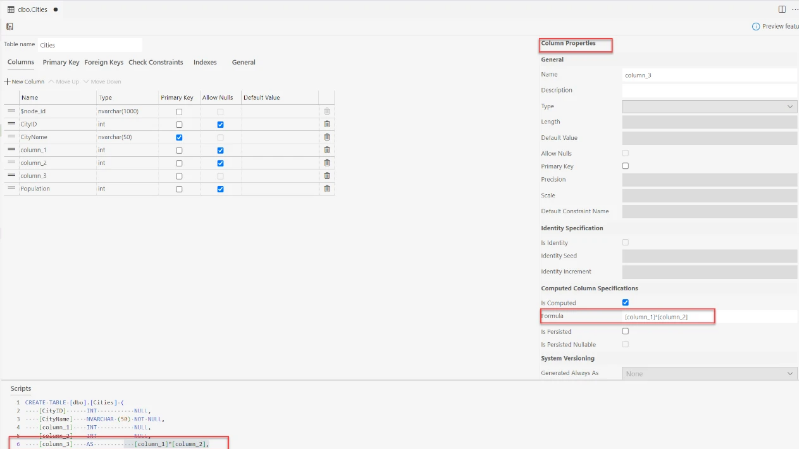Screen dimensions: 799x449
Task: Grab the drag handle of the CityID row
Action: pyautogui.click(x=11, y=124)
